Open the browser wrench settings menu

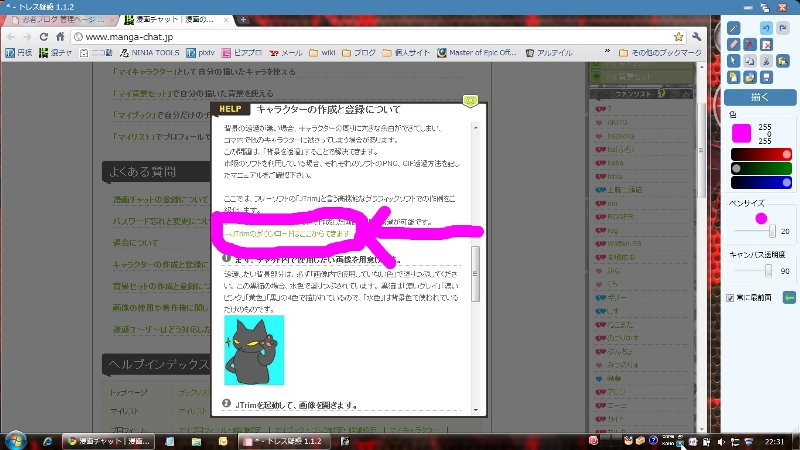[696, 37]
